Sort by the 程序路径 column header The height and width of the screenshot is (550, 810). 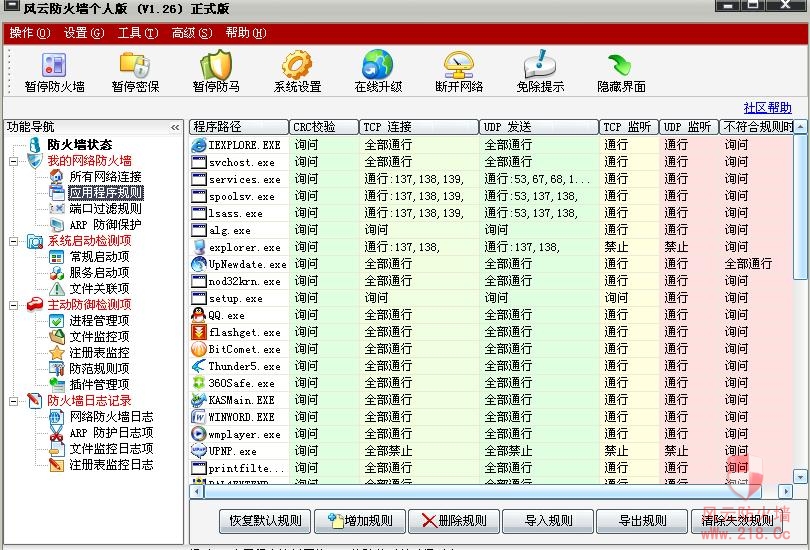239,127
